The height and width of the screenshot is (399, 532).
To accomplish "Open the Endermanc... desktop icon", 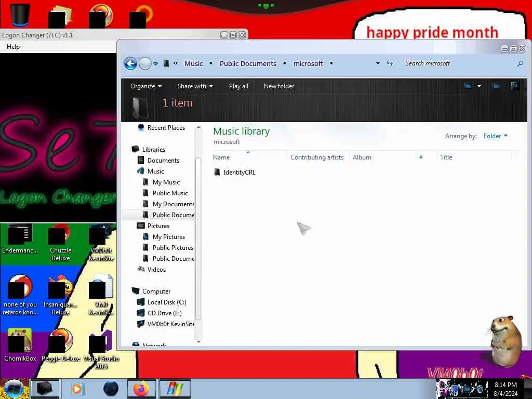I will 20,239.
